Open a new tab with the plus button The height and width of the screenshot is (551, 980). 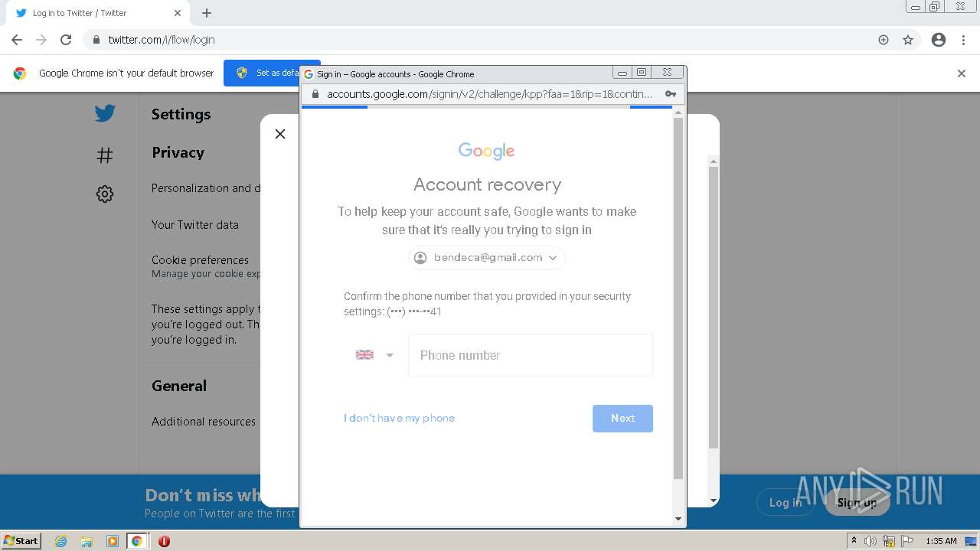point(207,13)
